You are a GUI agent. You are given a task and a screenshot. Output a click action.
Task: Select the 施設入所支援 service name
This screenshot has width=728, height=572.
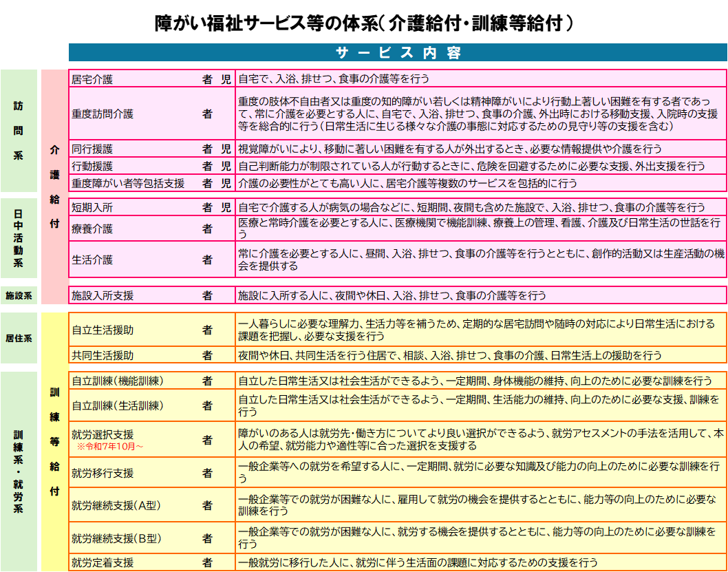tap(103, 295)
